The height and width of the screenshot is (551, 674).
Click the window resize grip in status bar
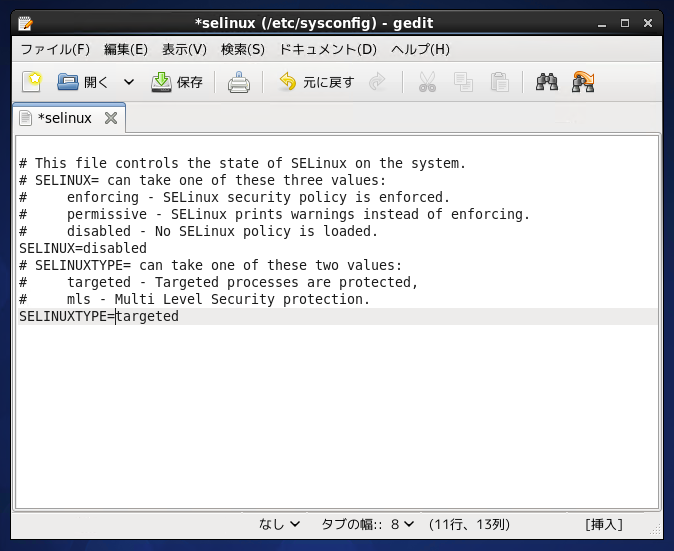[x=655, y=530]
